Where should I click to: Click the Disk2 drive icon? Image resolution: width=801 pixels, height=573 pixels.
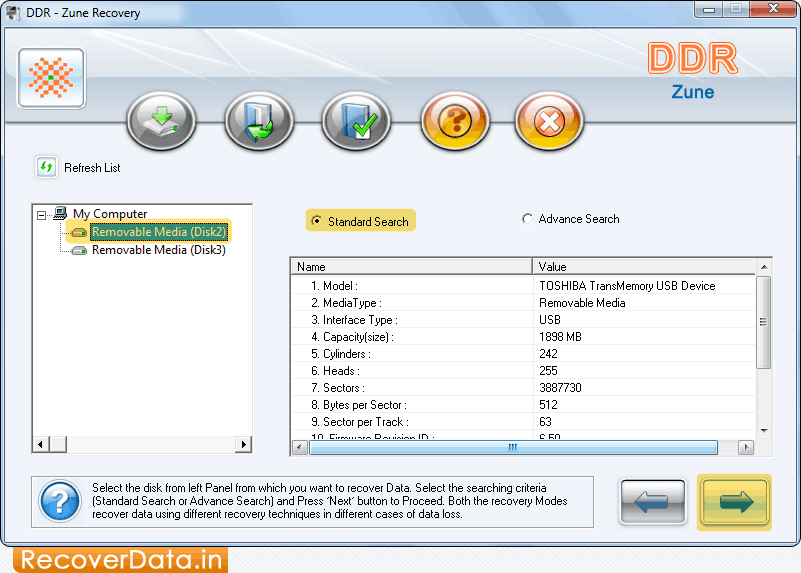pyautogui.click(x=79, y=233)
